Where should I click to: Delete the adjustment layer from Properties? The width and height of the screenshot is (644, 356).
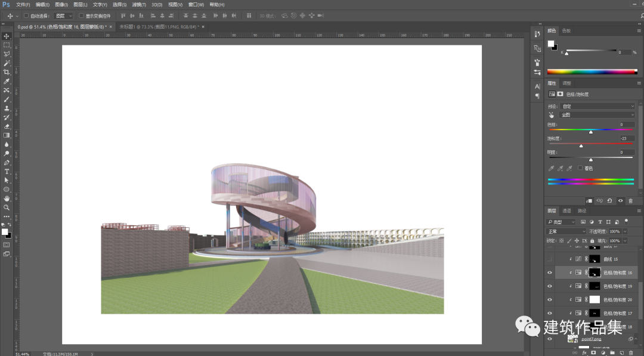coord(630,201)
